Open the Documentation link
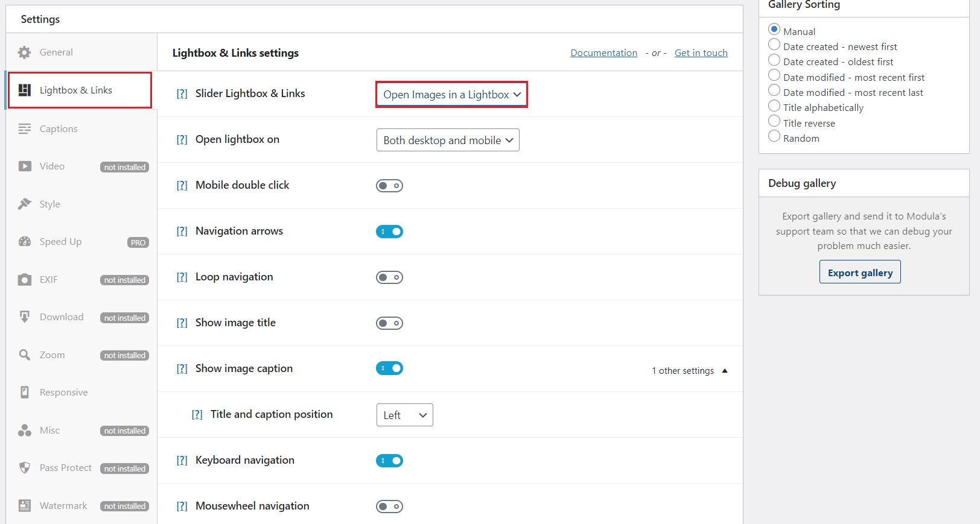The image size is (980, 524). (x=603, y=53)
